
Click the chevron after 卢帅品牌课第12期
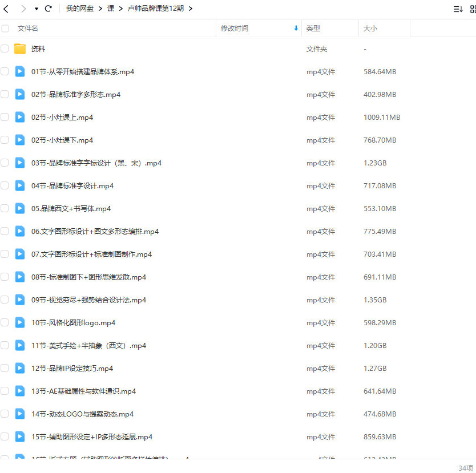click(191, 9)
